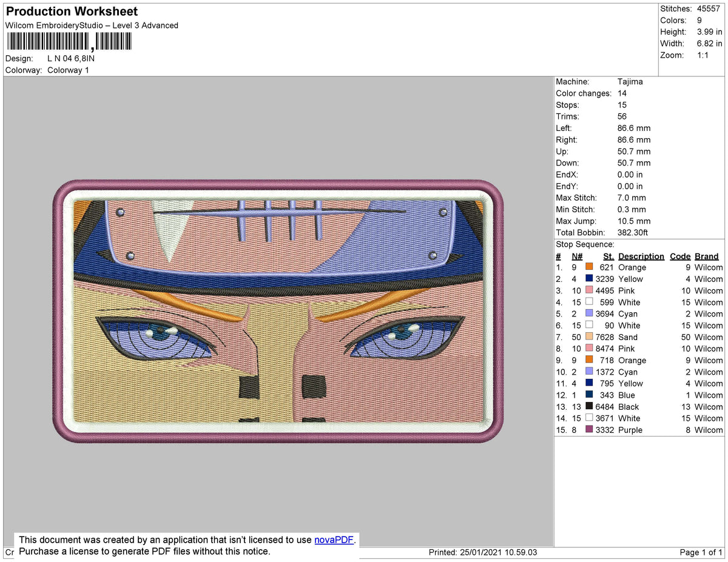This screenshot has width=728, height=562.
Task: Select the Wilcom EmbroideryStudio – Level 3 Advanced line
Action: point(92,25)
